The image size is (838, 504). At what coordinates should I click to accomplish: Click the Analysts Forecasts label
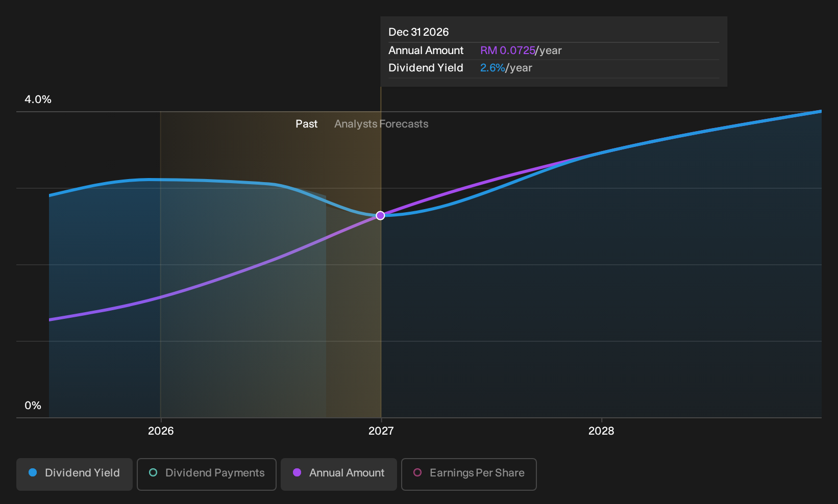381,124
